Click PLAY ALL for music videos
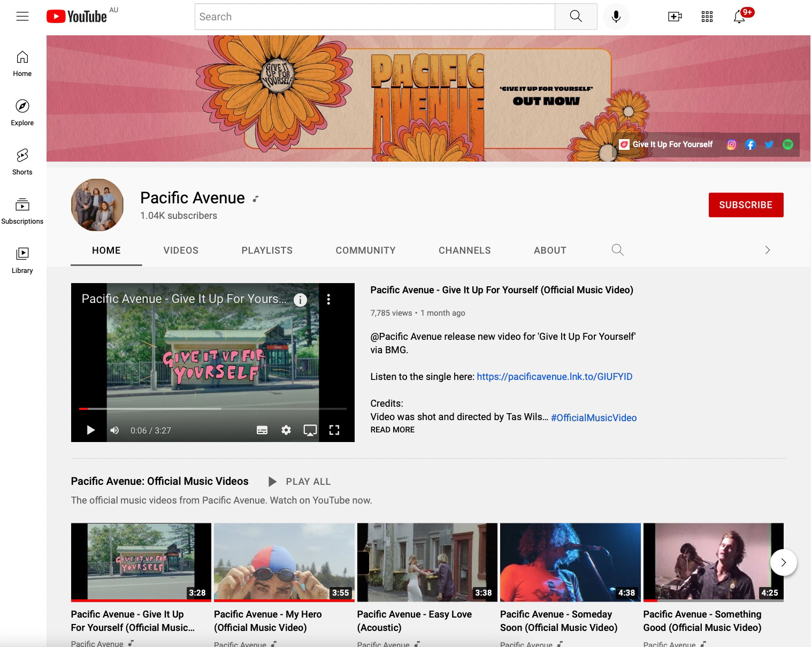Screen dimensions: 812x647 300,482
